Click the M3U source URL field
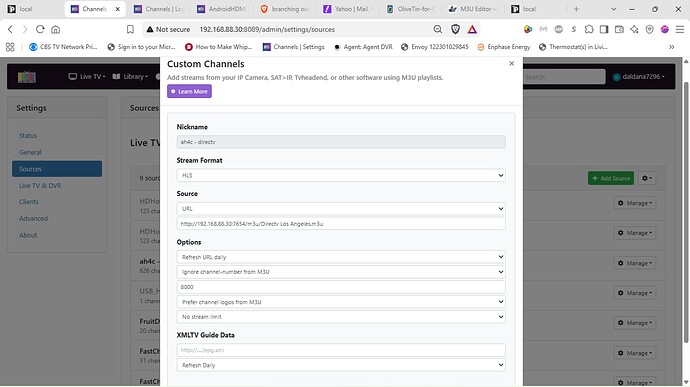Viewport: 690px width, 387px height. pos(341,224)
